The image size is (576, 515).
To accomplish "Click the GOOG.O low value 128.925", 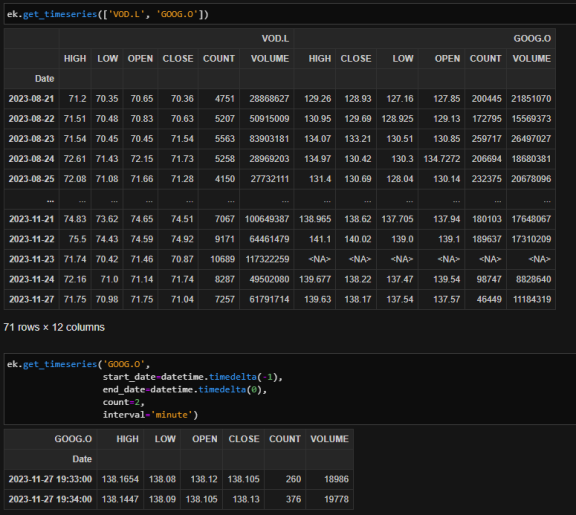I will pyautogui.click(x=397, y=119).
